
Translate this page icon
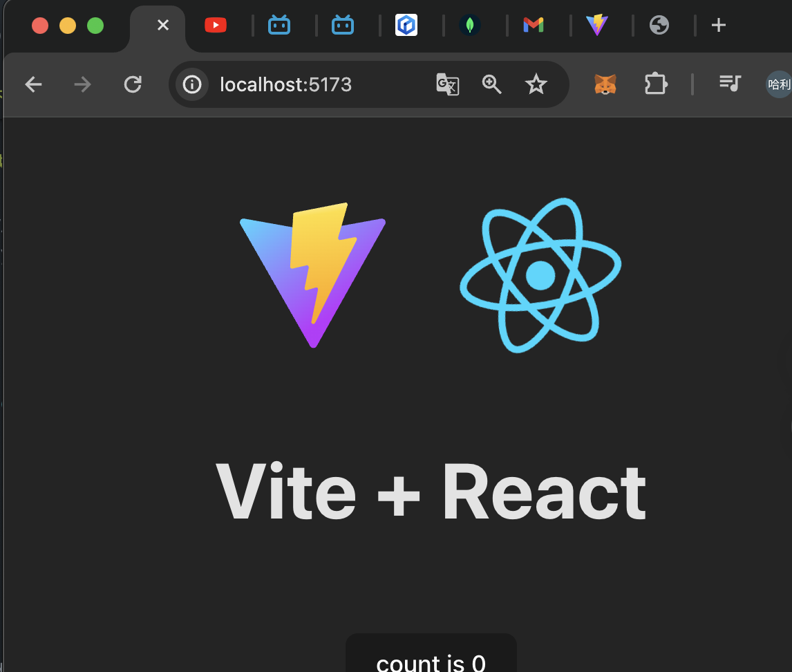point(448,84)
